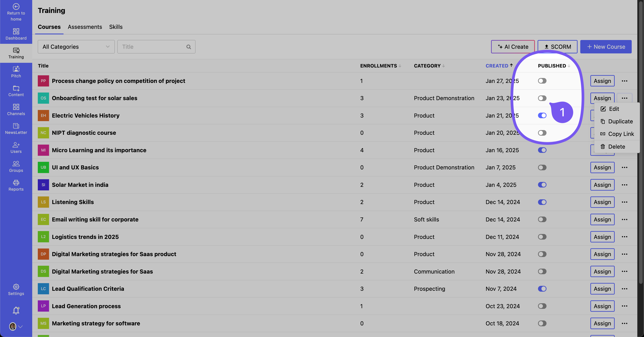Open Channels from the sidebar

point(16,107)
